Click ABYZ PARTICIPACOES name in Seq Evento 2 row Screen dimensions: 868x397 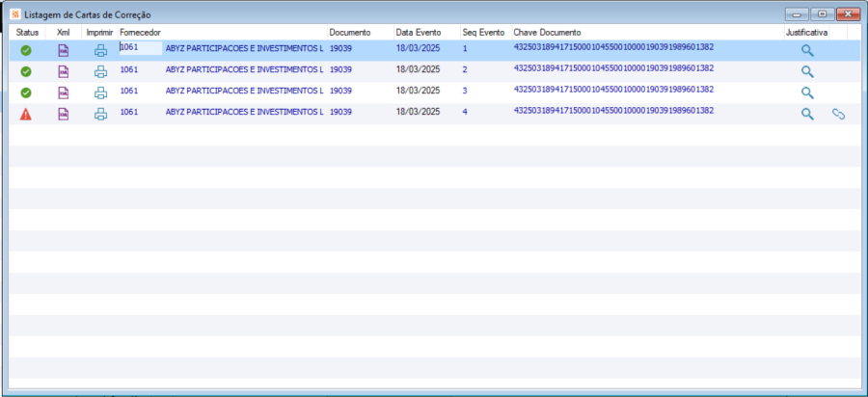(244, 69)
